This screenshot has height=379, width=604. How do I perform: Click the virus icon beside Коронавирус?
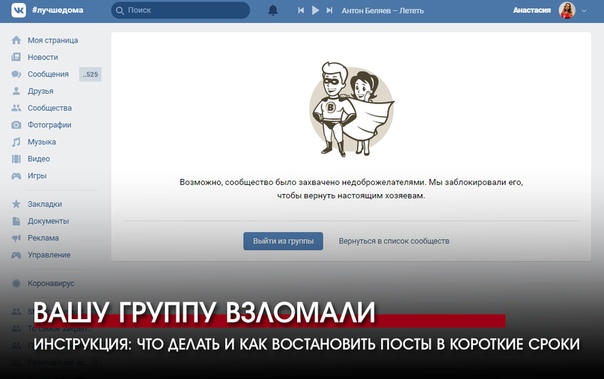16,283
